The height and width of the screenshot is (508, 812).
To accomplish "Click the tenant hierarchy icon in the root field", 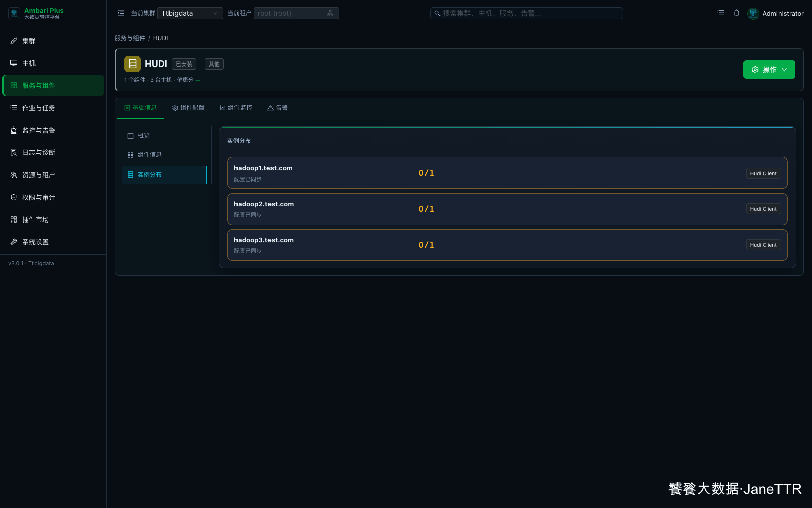I will coord(330,13).
